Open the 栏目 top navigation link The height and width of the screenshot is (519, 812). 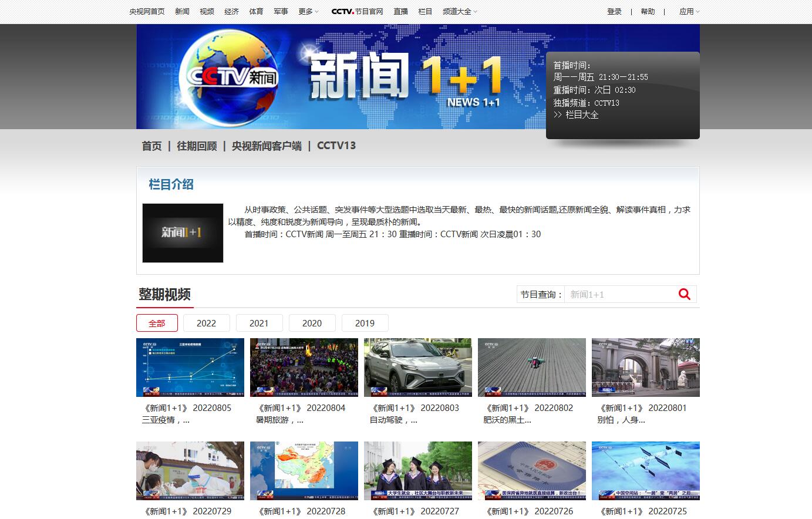[425, 12]
